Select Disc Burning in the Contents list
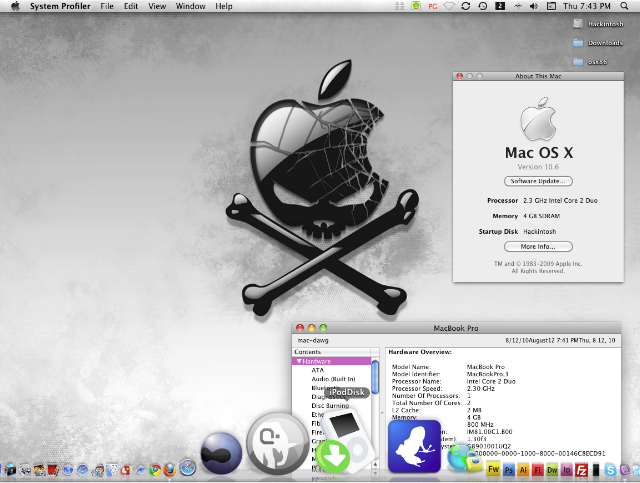The height and width of the screenshot is (483, 640). (330, 405)
